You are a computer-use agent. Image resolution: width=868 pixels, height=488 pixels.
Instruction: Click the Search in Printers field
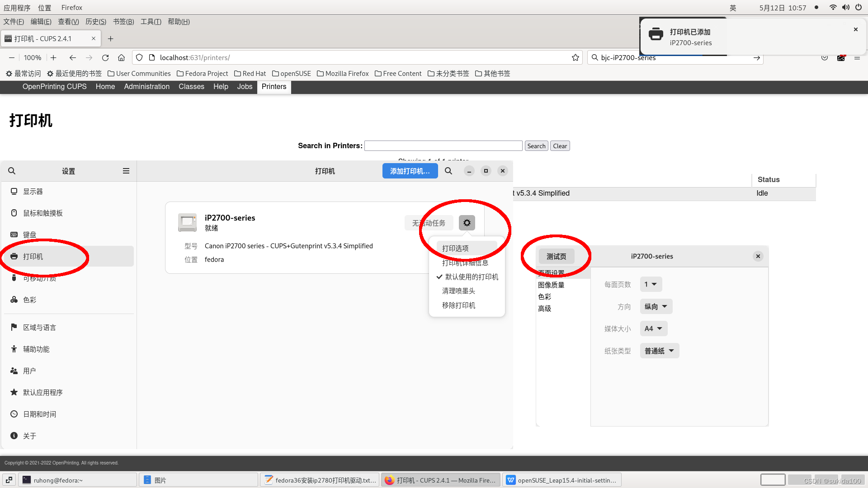coord(443,145)
